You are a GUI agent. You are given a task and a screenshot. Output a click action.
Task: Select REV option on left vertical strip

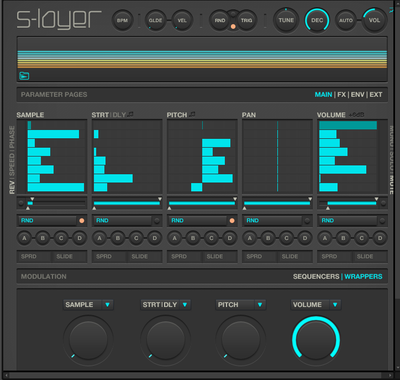click(x=12, y=187)
